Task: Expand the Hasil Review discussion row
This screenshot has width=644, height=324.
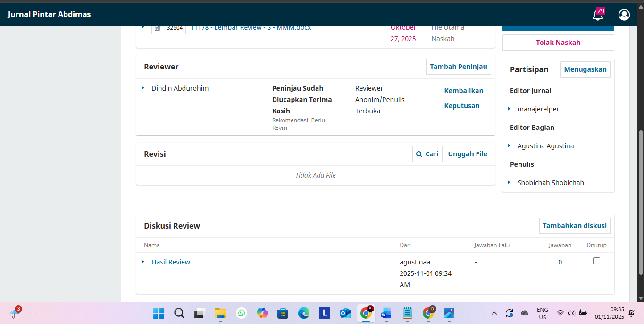Action: coord(143,262)
